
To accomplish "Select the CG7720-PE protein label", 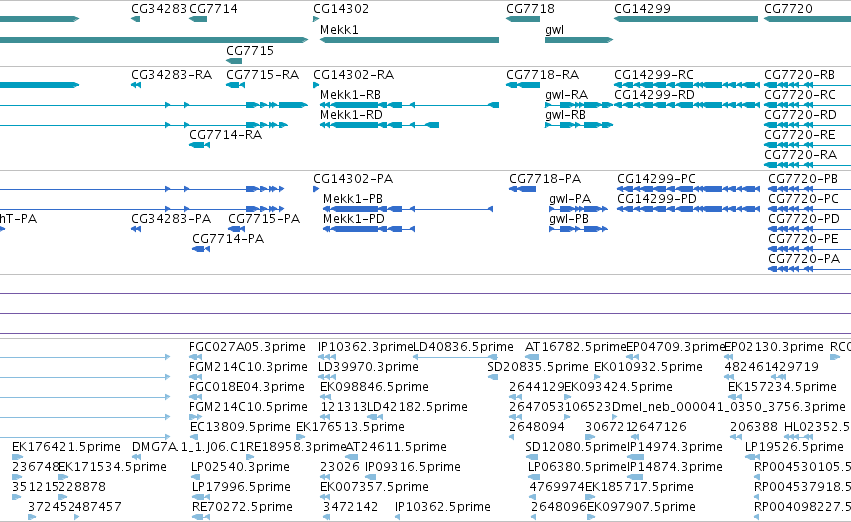I will click(803, 239).
